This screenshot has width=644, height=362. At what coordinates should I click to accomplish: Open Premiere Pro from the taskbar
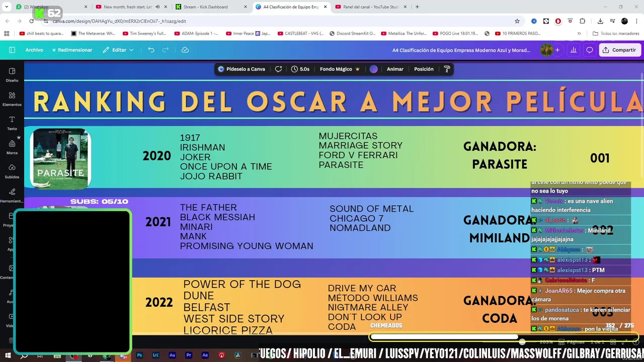(189, 355)
